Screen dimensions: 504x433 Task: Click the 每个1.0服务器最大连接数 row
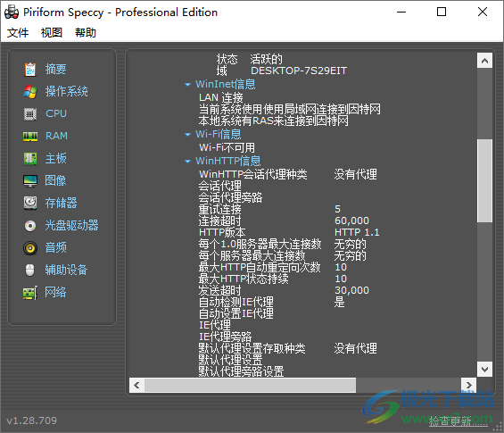283,244
